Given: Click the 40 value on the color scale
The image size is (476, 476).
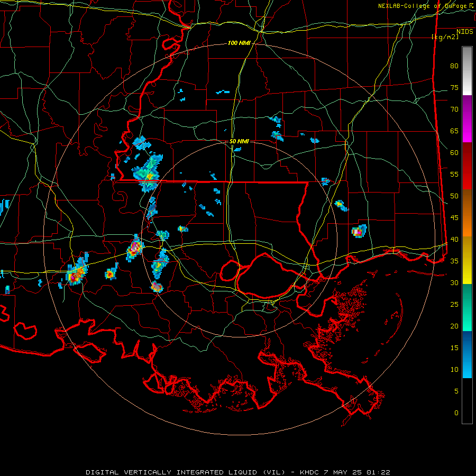Looking at the screenshot, I should pyautogui.click(x=454, y=239).
